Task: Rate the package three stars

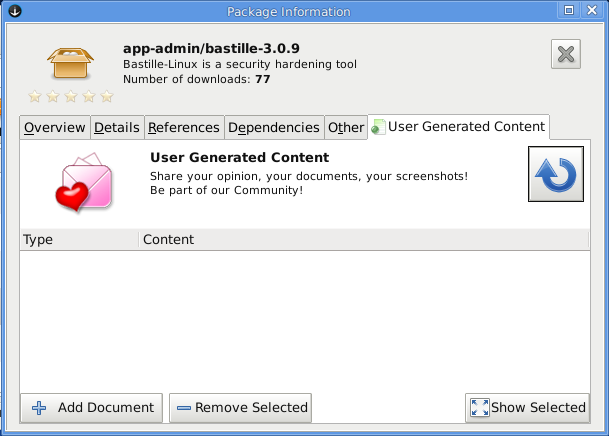Action: (71, 96)
